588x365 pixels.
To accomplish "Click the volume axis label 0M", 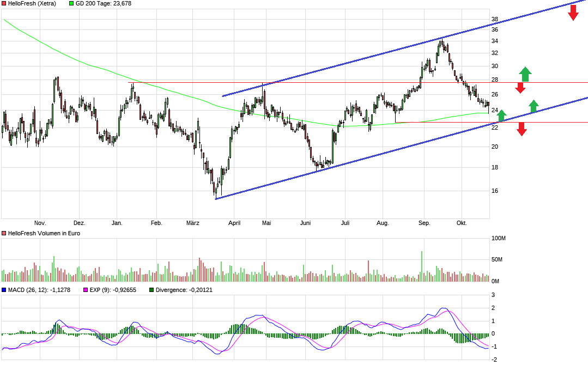I will [x=495, y=281].
